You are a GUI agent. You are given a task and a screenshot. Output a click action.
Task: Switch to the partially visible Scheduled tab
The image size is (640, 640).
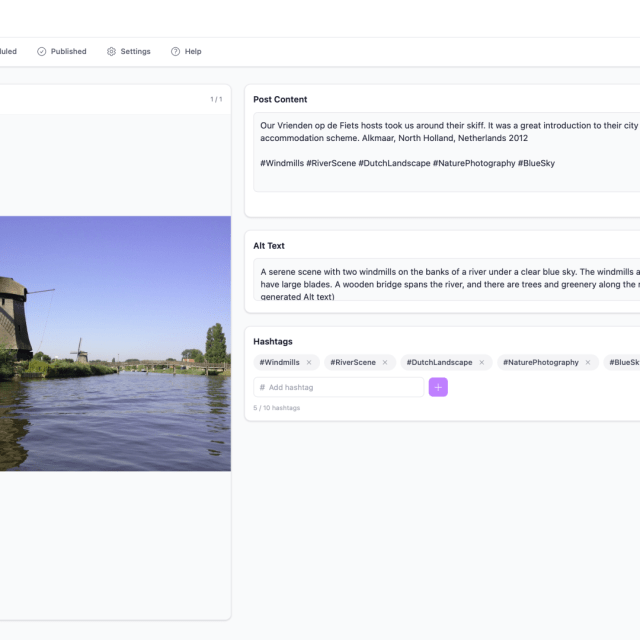tap(8, 52)
